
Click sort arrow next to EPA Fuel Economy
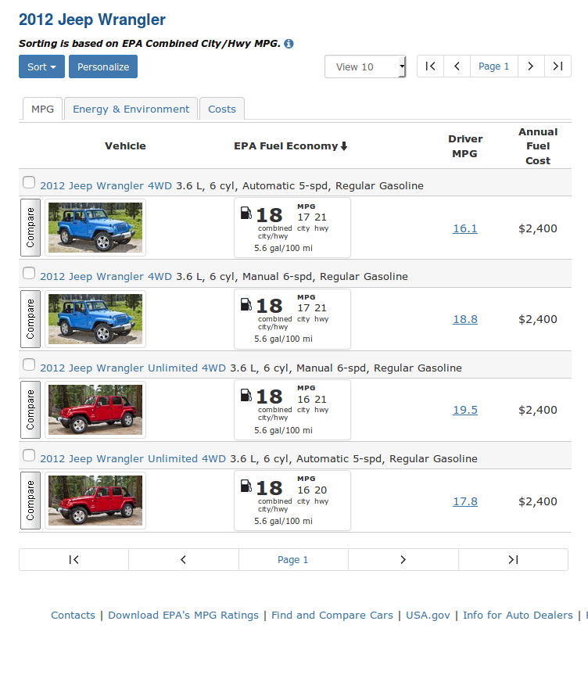(x=344, y=146)
